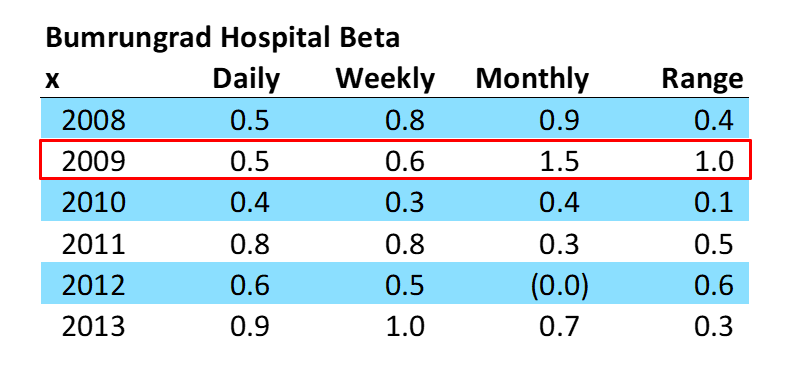
Task: Click the 1.5 monthly value for 2009
Action: click(559, 162)
